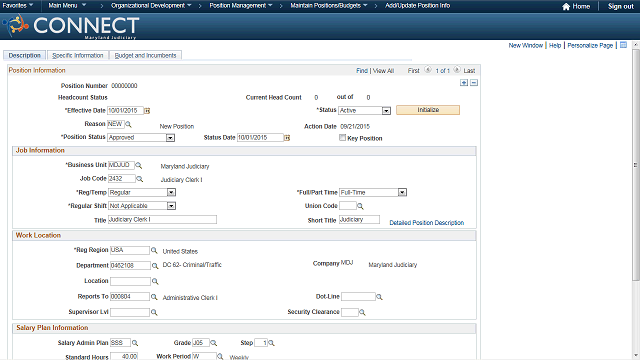Switch to the Description tab
The height and width of the screenshot is (360, 640).
[24, 56]
